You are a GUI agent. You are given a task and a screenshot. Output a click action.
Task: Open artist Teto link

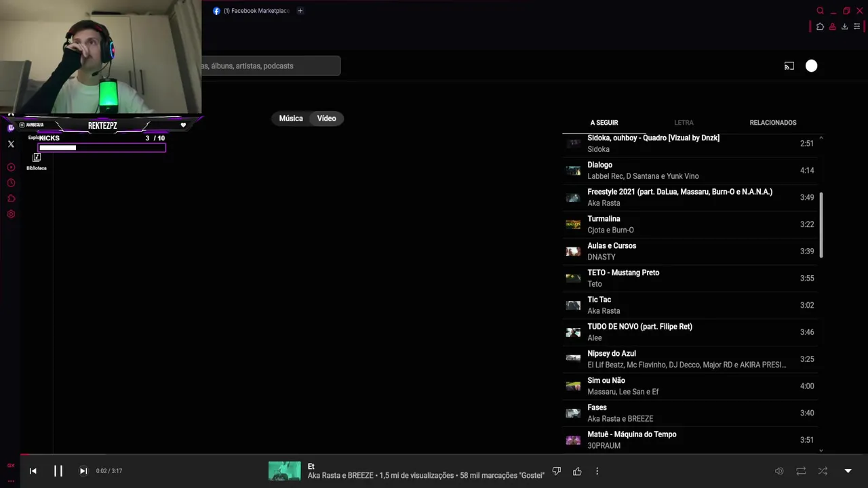[x=595, y=284]
